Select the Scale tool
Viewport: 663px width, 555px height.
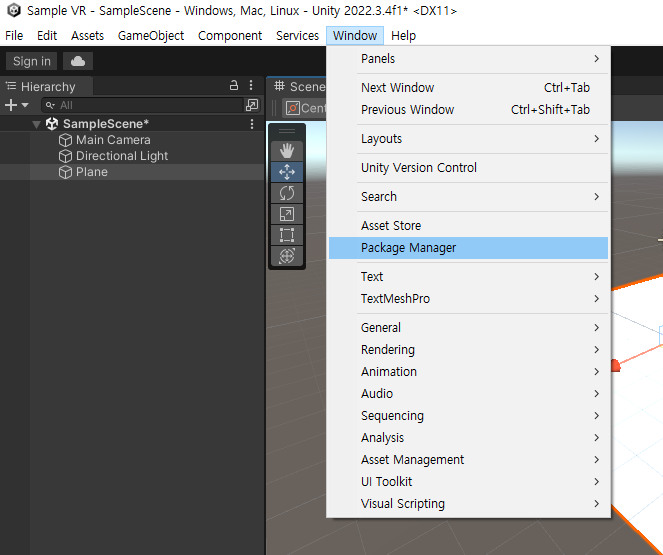(x=287, y=214)
